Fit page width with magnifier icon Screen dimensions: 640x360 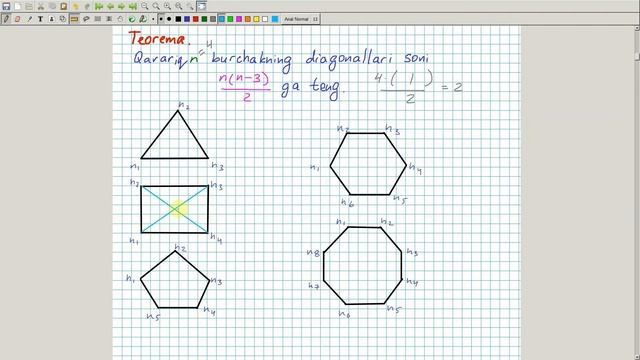pos(156,7)
